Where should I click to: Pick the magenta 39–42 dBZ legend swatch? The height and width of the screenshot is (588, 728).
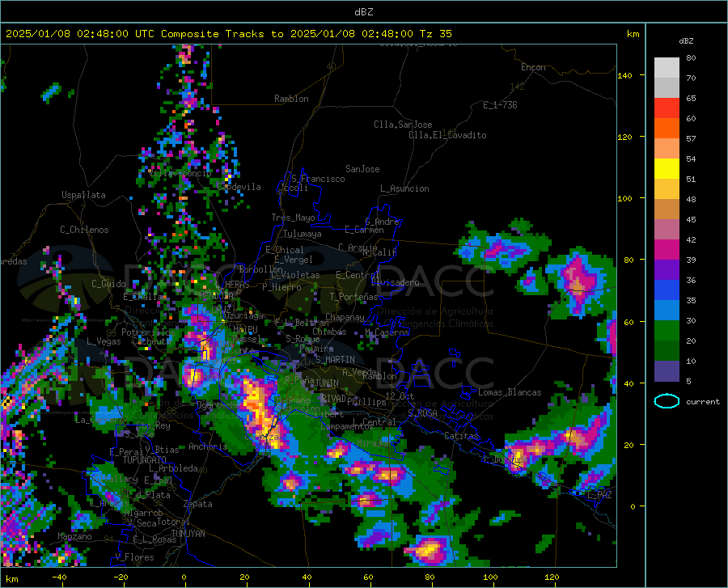click(667, 250)
